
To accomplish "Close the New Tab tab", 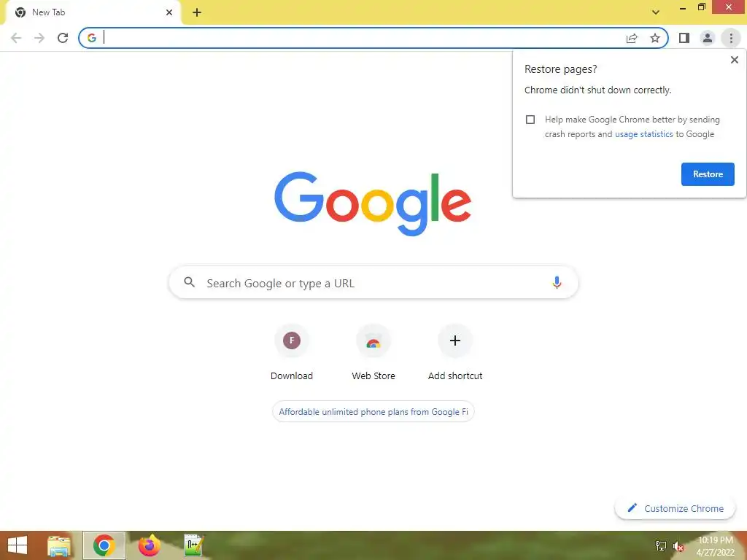I will point(169,12).
